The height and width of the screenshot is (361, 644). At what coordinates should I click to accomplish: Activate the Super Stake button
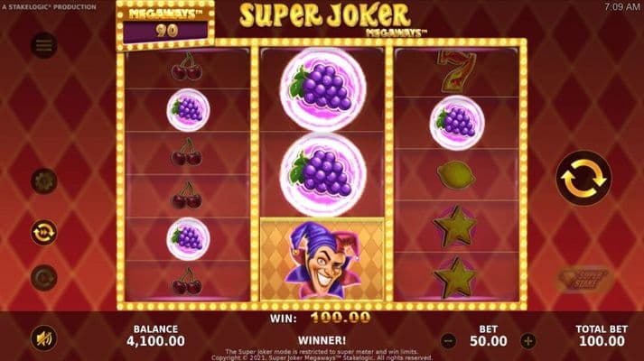pos(585,280)
